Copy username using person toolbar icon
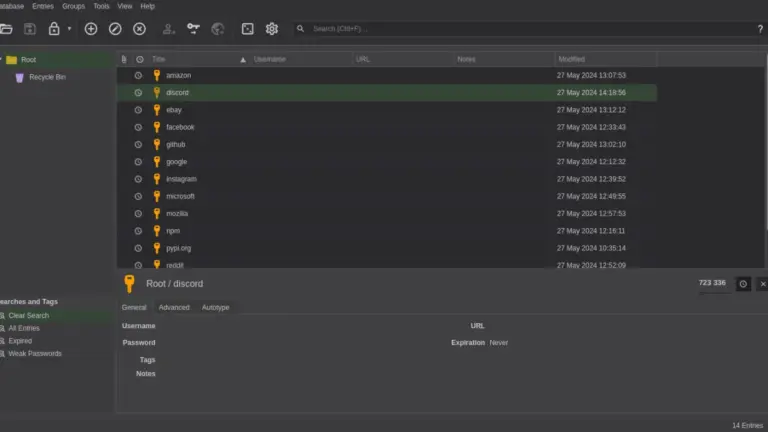The image size is (768, 432). click(168, 29)
